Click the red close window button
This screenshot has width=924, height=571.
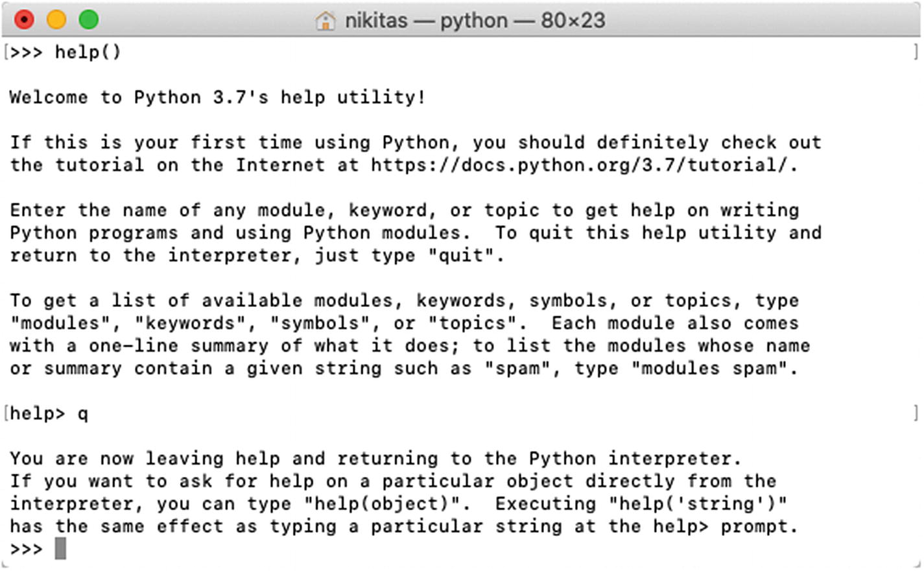click(24, 20)
